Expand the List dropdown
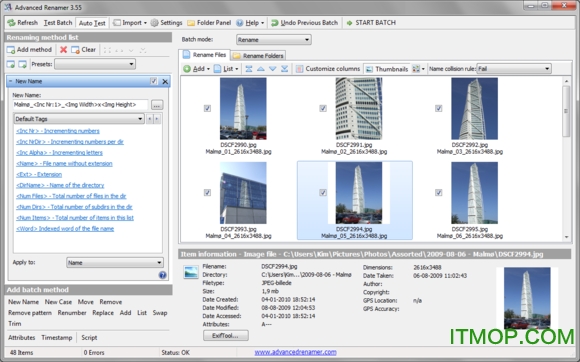The width and height of the screenshot is (580, 362). 237,69
